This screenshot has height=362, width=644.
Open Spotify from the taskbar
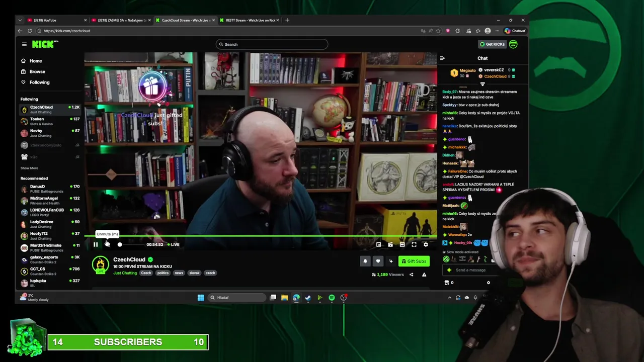[x=332, y=298]
